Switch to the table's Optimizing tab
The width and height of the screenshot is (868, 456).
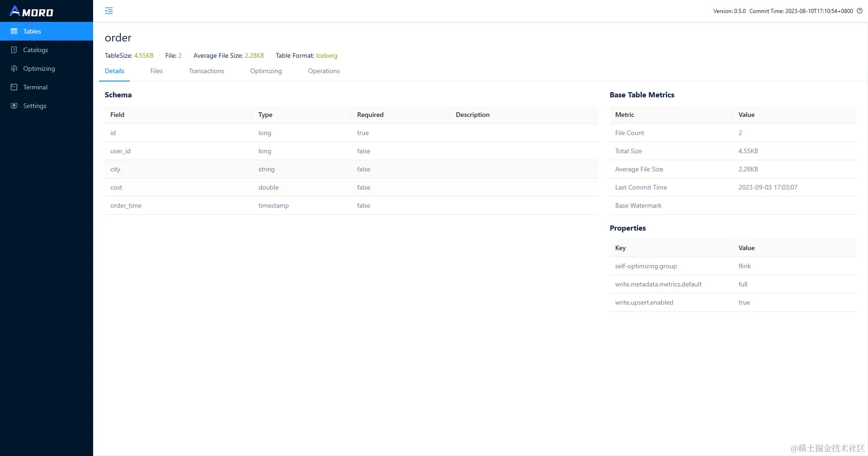pos(266,71)
